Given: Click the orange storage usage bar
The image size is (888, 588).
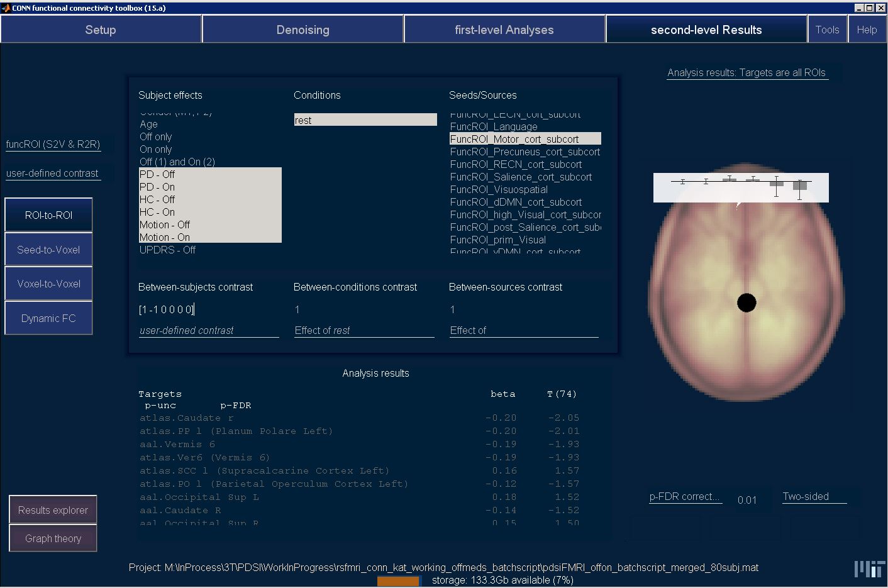Looking at the screenshot, I should point(398,580).
